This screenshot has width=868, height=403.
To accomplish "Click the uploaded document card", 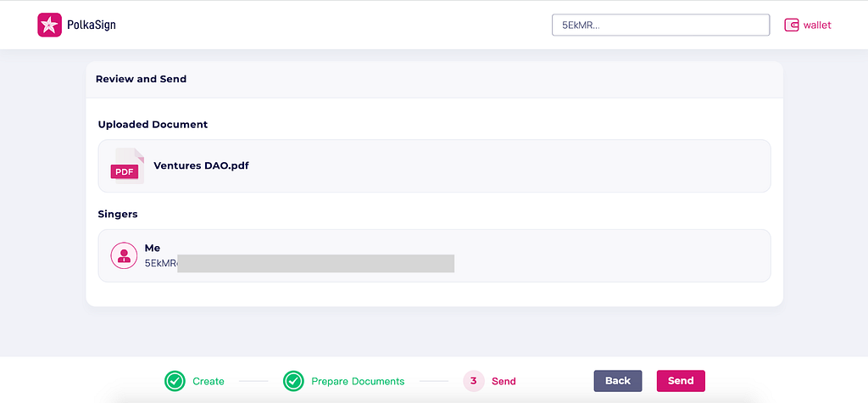I will pyautogui.click(x=435, y=165).
